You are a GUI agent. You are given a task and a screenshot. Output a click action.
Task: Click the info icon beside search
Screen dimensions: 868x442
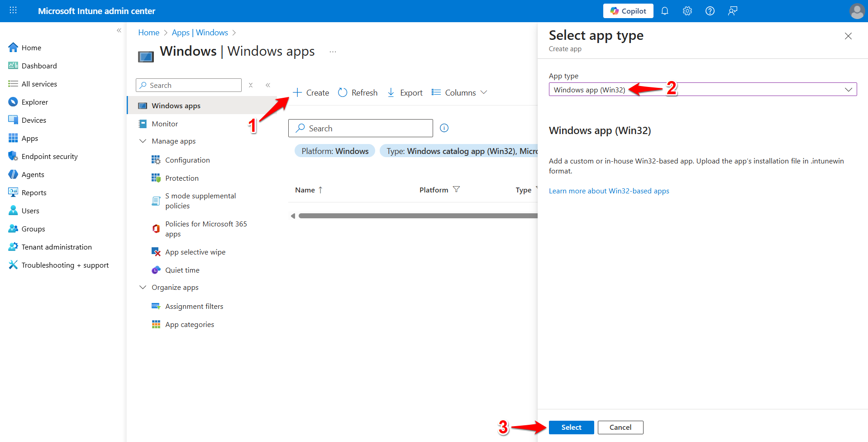point(444,128)
